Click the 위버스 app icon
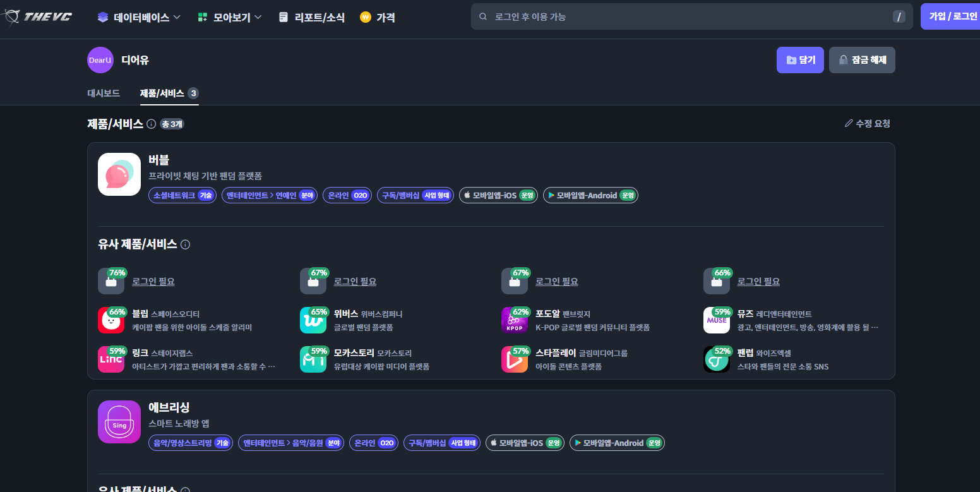The image size is (980, 492). [313, 320]
